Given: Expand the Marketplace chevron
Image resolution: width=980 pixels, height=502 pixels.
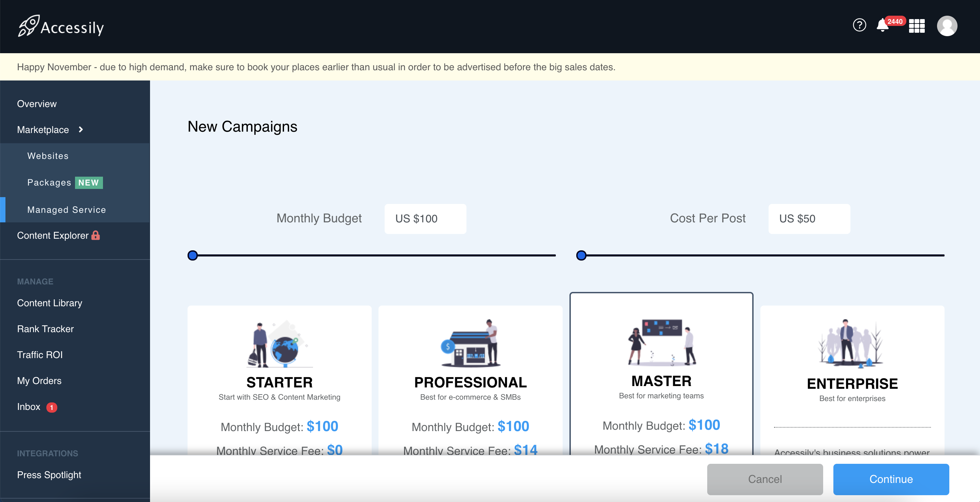Looking at the screenshot, I should tap(81, 130).
